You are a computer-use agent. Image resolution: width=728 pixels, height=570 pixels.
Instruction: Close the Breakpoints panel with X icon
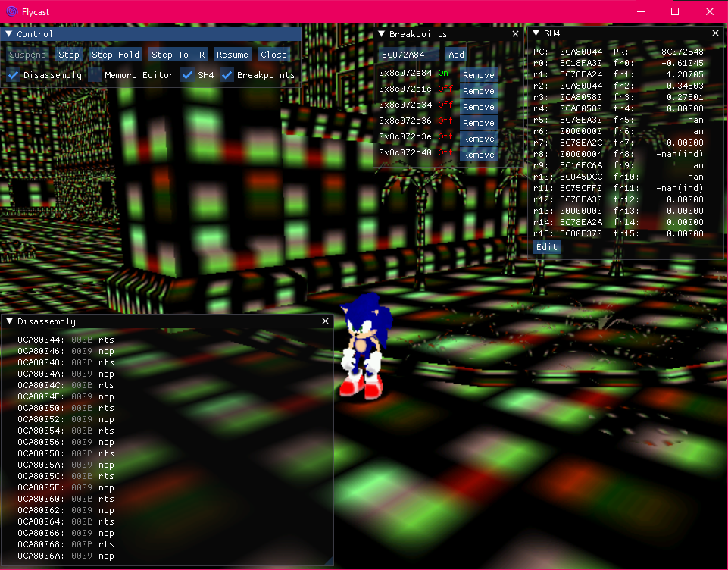(x=516, y=34)
